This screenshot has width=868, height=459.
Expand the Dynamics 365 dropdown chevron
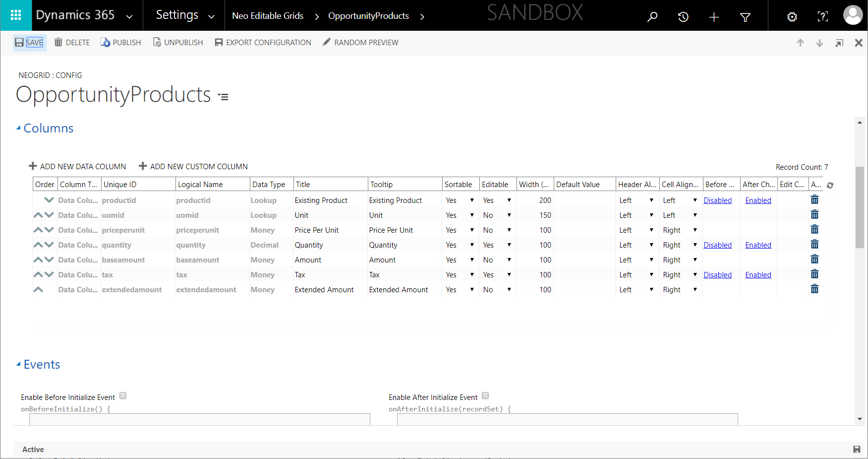(129, 16)
